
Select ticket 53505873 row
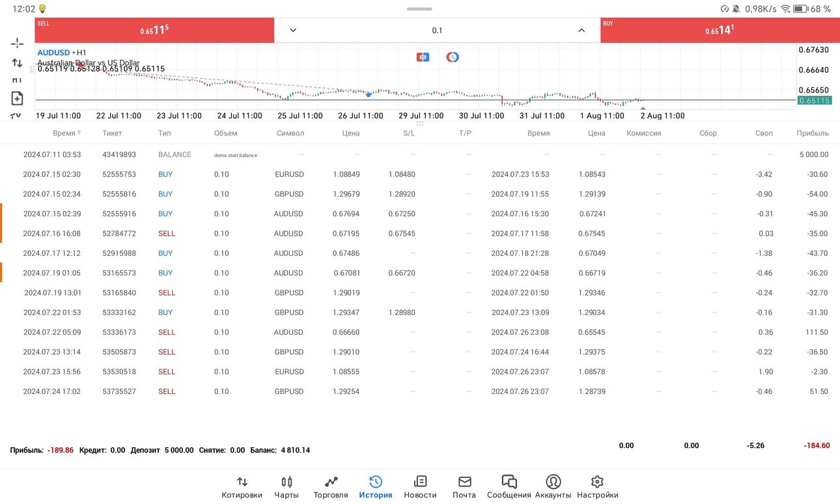point(420,352)
